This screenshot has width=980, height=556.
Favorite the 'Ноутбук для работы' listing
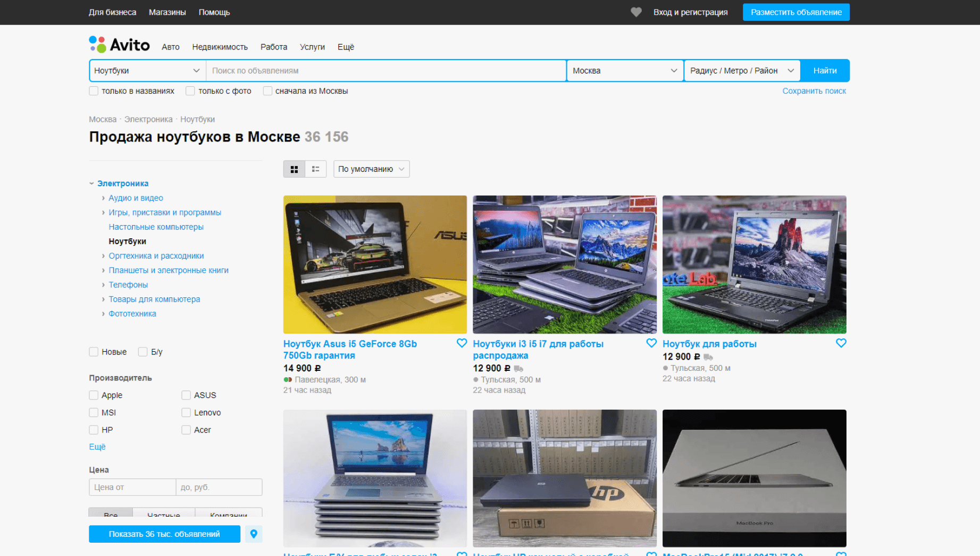coord(841,344)
